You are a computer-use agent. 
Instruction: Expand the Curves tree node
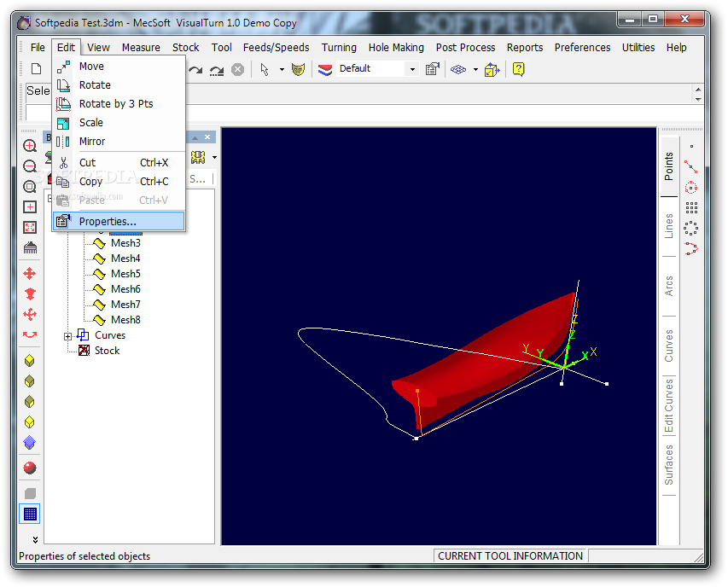click(x=67, y=336)
